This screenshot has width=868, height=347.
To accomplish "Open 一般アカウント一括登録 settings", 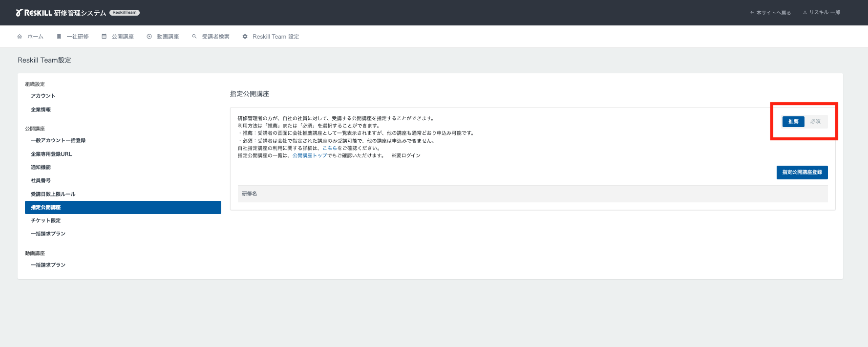I will coord(58,141).
